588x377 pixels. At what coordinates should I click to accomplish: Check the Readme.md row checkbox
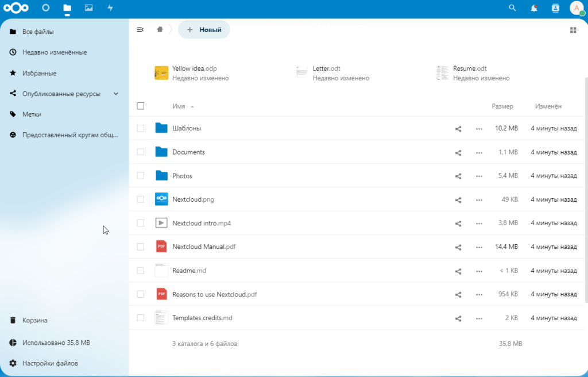pos(141,270)
